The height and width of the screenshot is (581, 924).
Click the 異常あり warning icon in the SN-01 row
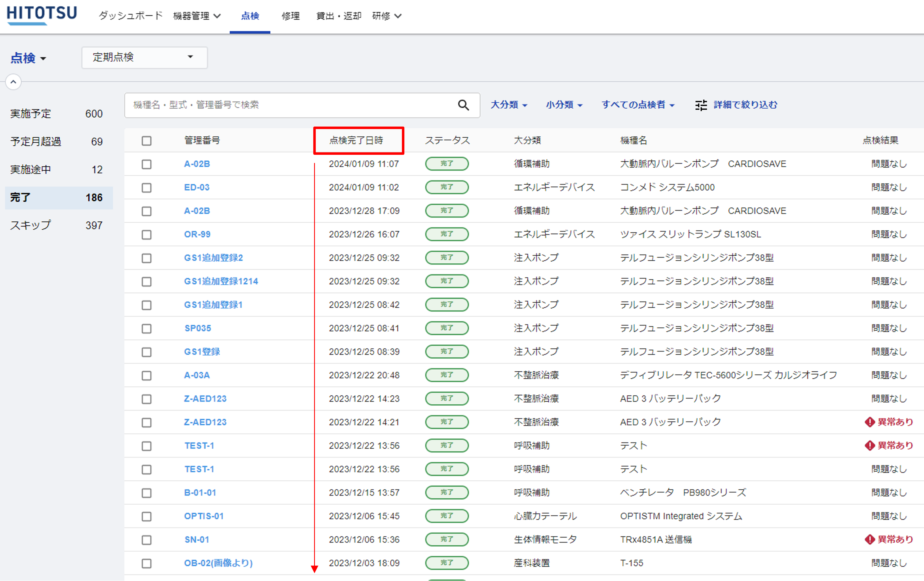[x=869, y=539]
